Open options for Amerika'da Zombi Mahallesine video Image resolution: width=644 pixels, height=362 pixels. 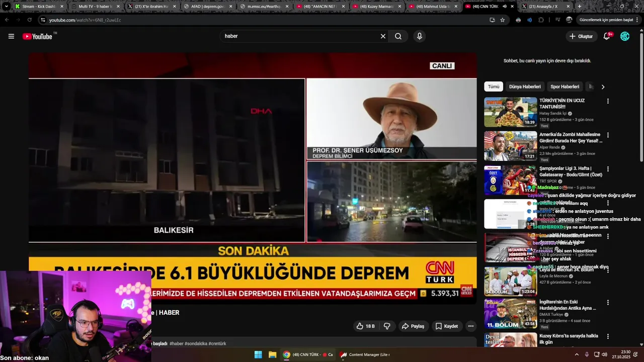[x=608, y=135]
